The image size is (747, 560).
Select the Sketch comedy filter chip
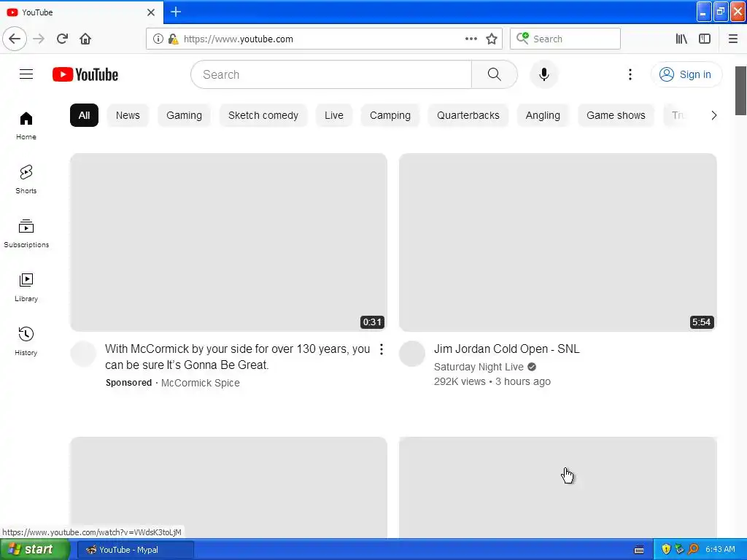point(263,115)
